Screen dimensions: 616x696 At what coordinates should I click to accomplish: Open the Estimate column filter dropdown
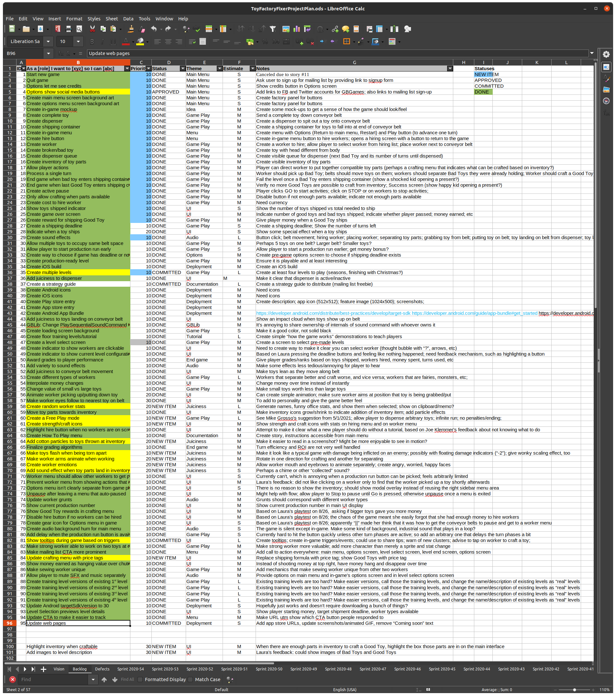pyautogui.click(x=253, y=69)
